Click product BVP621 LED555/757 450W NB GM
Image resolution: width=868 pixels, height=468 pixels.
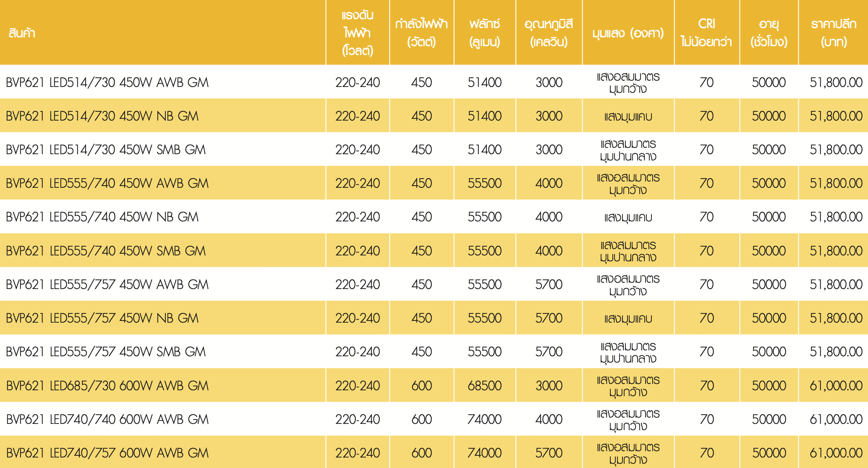pos(102,318)
